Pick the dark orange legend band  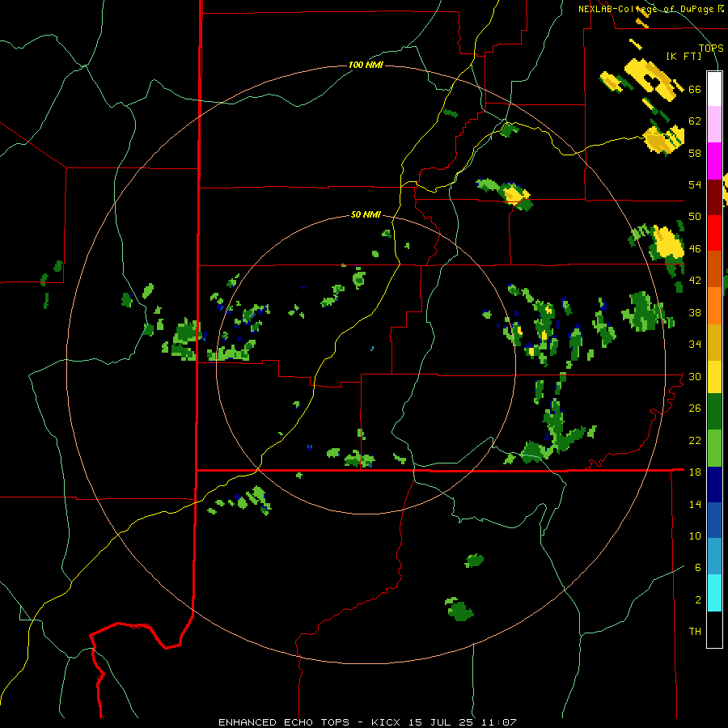pyautogui.click(x=714, y=269)
